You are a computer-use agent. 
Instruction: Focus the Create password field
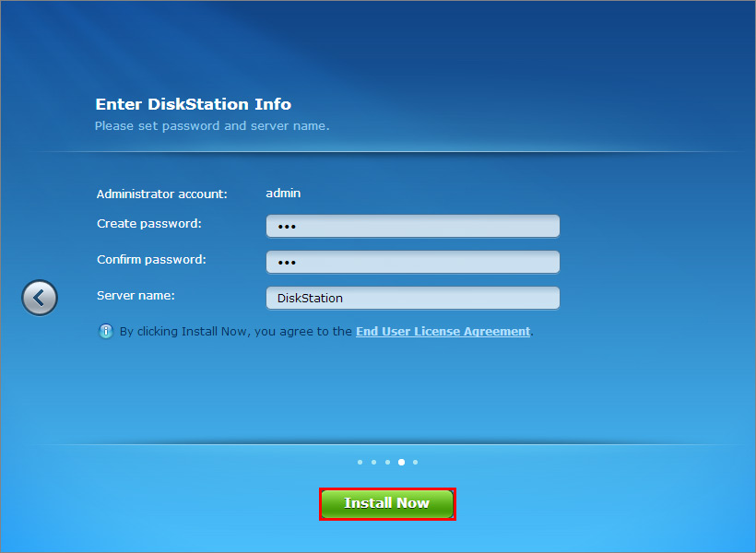pyautogui.click(x=413, y=226)
